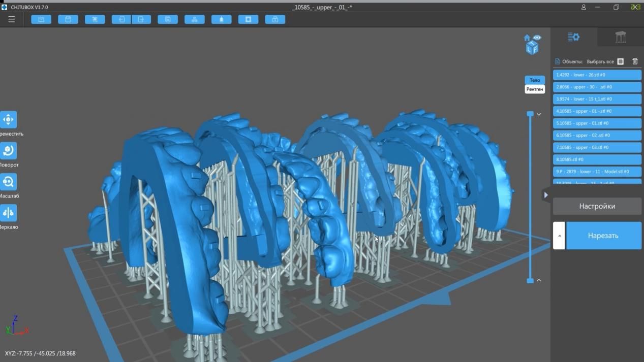
Task: Select the Rotate (Поворот) tool
Action: 8,151
